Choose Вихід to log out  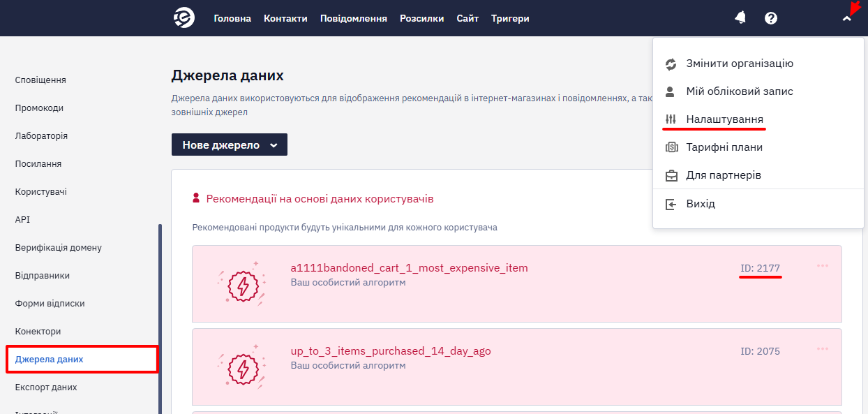tap(701, 204)
